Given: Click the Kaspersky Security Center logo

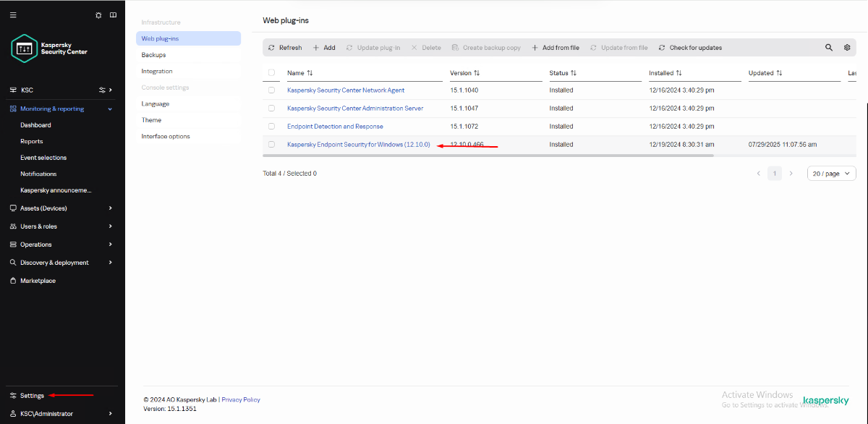Looking at the screenshot, I should [x=49, y=48].
